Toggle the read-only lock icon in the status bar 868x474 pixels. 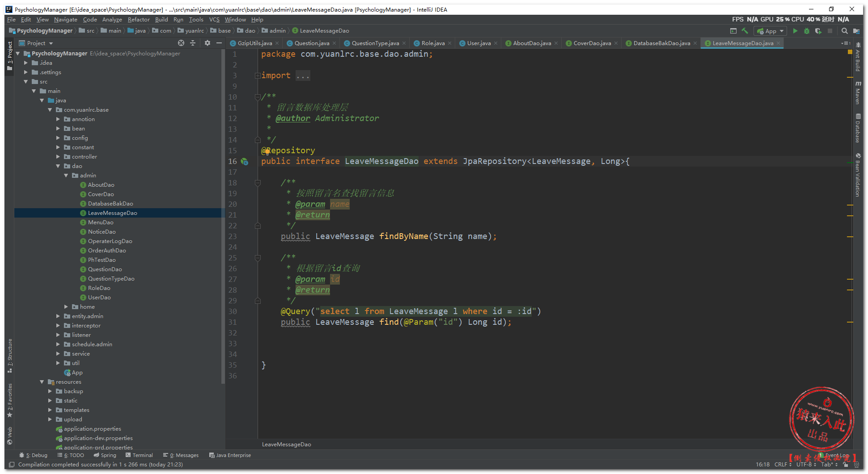click(846, 465)
